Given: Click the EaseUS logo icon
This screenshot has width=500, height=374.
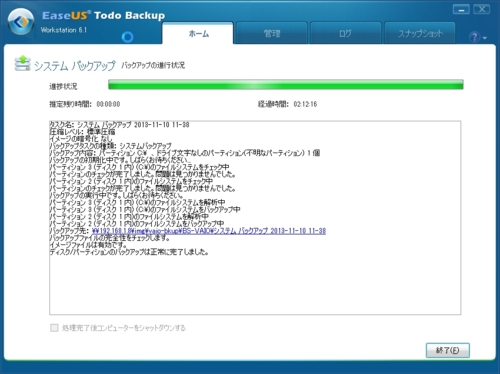Looking at the screenshot, I should pyautogui.click(x=21, y=22).
